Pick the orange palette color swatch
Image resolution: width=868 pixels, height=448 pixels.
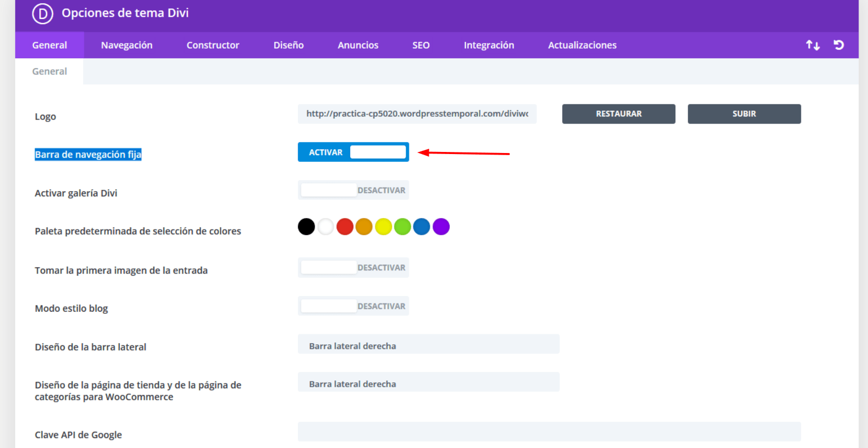[364, 227]
